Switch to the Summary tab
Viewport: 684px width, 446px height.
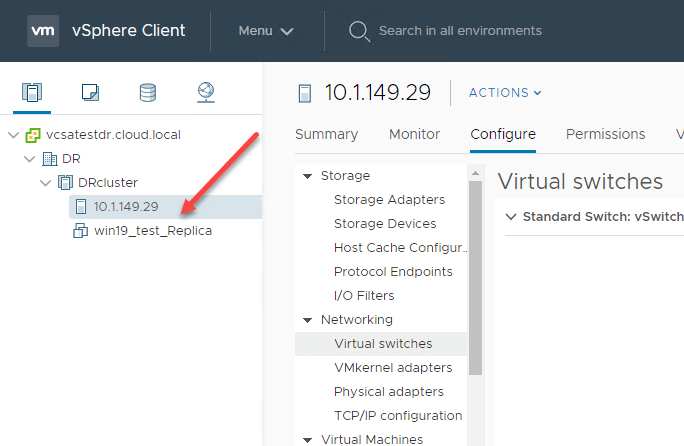click(x=326, y=134)
